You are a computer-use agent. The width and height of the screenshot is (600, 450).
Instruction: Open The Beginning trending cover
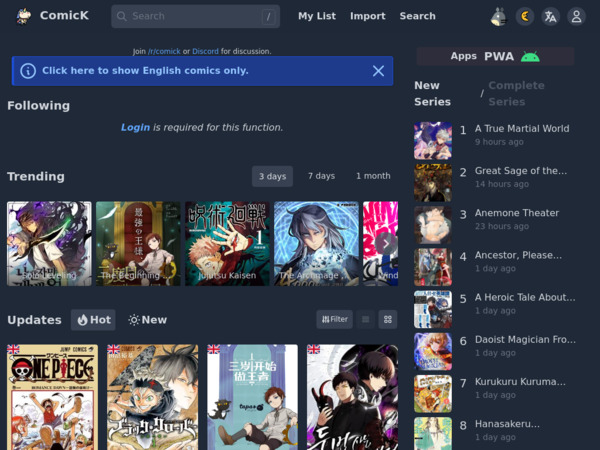point(138,244)
